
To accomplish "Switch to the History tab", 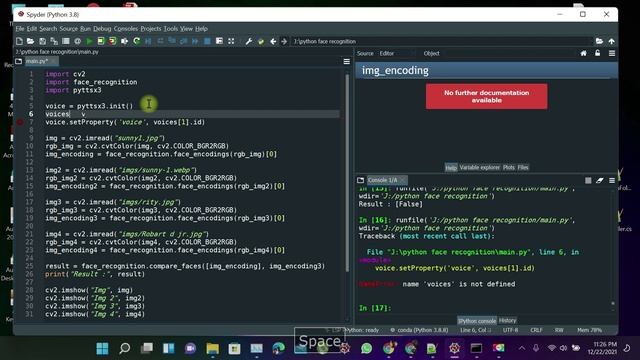I will pos(507,320).
